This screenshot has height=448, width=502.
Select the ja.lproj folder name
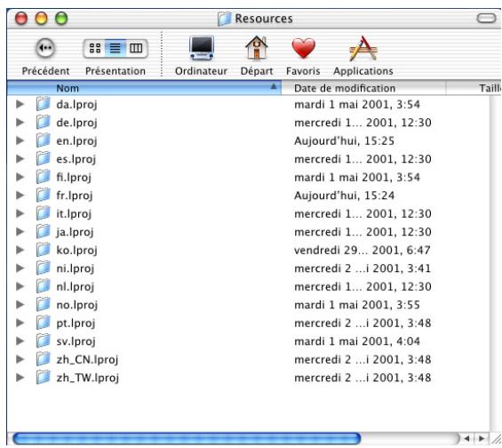[75, 232]
